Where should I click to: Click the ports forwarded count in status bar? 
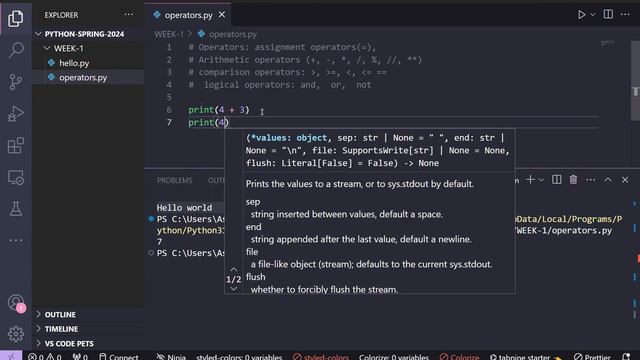pyautogui.click(x=80, y=356)
